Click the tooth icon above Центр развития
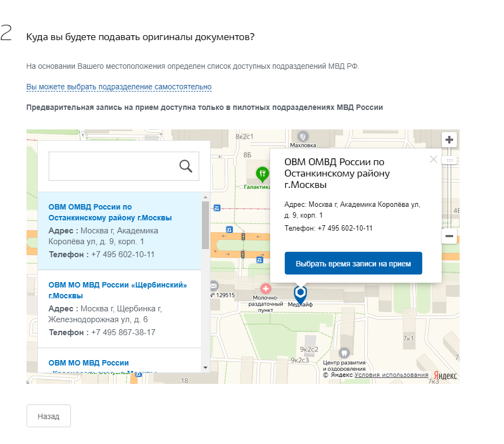 (344, 352)
